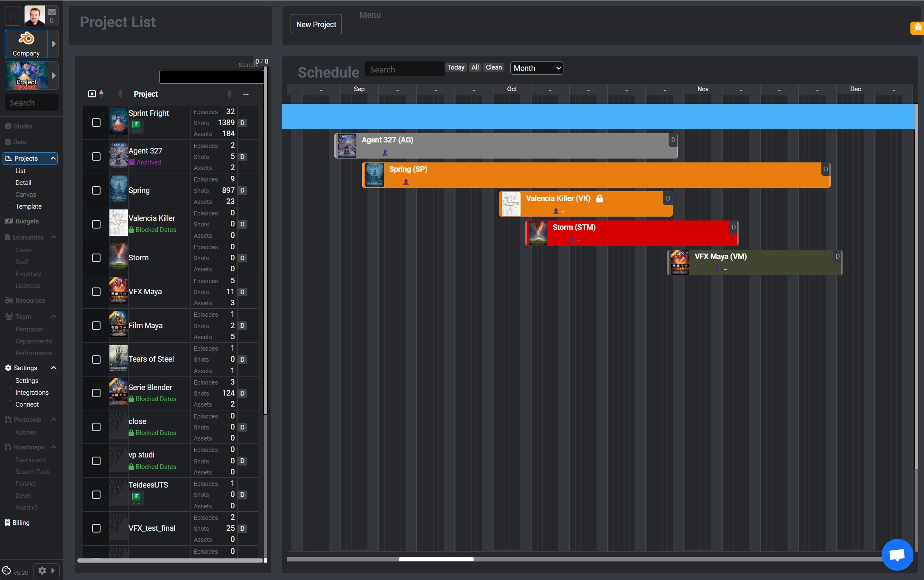The width and height of the screenshot is (924, 580).
Task: Click the mail envelope notification icon
Action: click(52, 12)
